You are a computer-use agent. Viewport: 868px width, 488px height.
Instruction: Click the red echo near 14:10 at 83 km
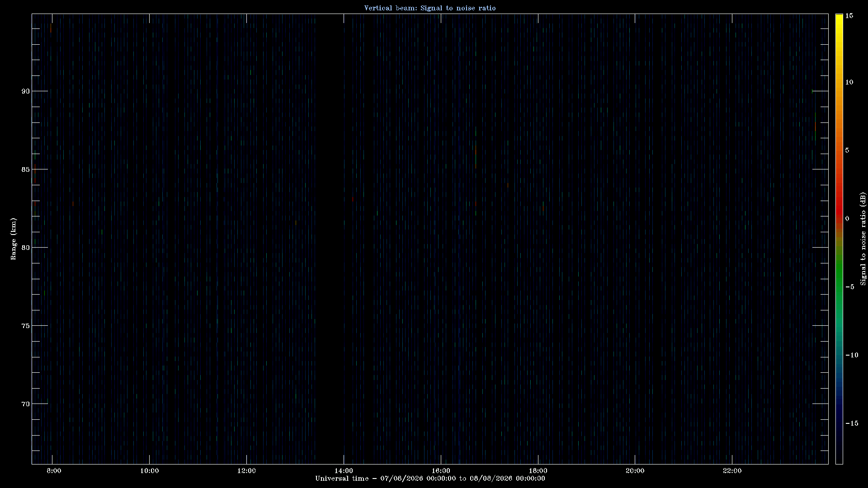tap(353, 199)
